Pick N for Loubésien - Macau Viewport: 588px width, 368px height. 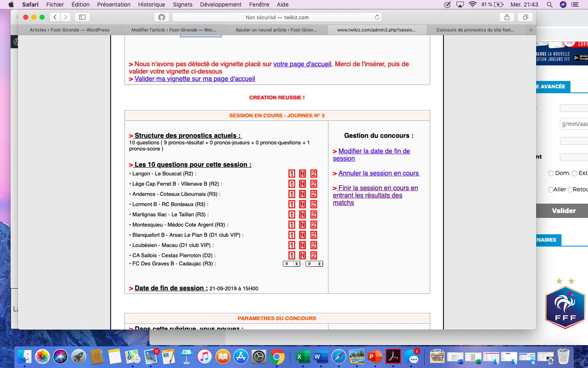[x=303, y=245]
